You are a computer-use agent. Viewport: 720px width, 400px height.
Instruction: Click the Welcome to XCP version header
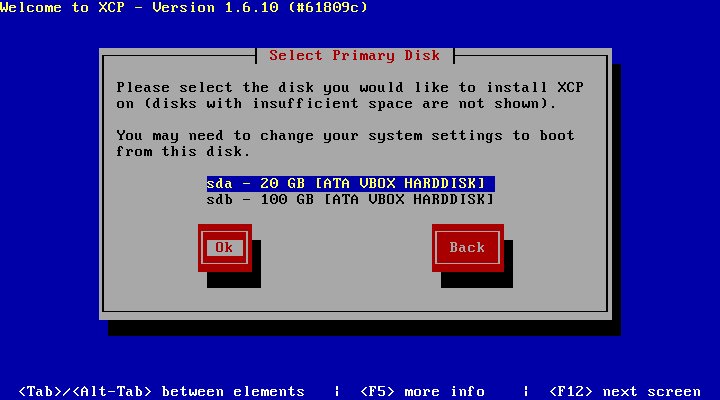(184, 7)
